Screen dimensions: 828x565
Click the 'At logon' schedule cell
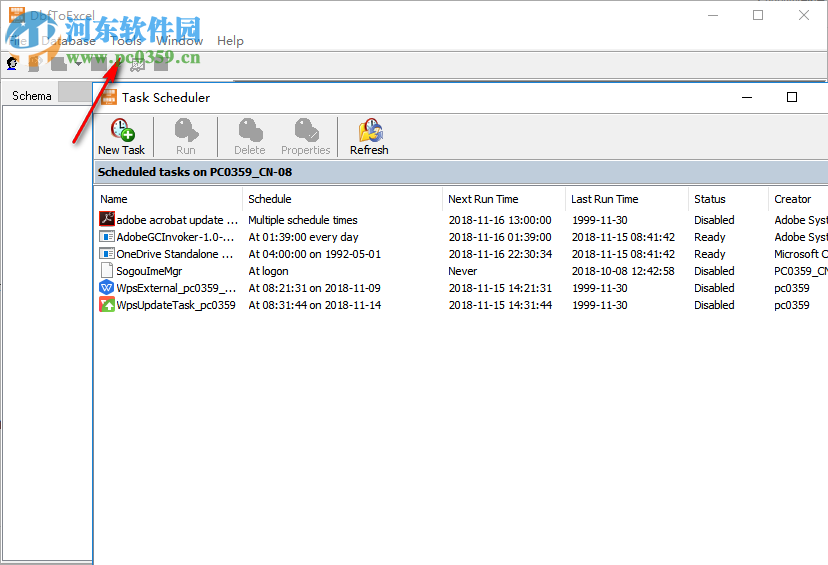click(x=268, y=271)
